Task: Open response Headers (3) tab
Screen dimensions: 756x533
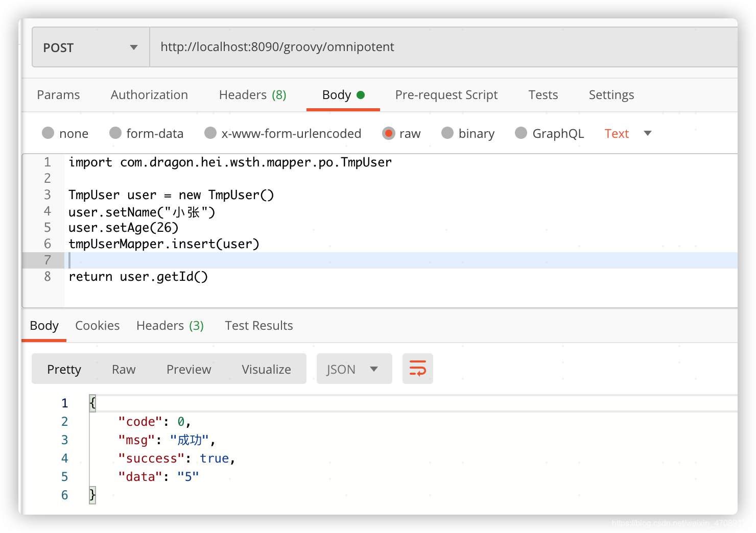Action: click(170, 326)
